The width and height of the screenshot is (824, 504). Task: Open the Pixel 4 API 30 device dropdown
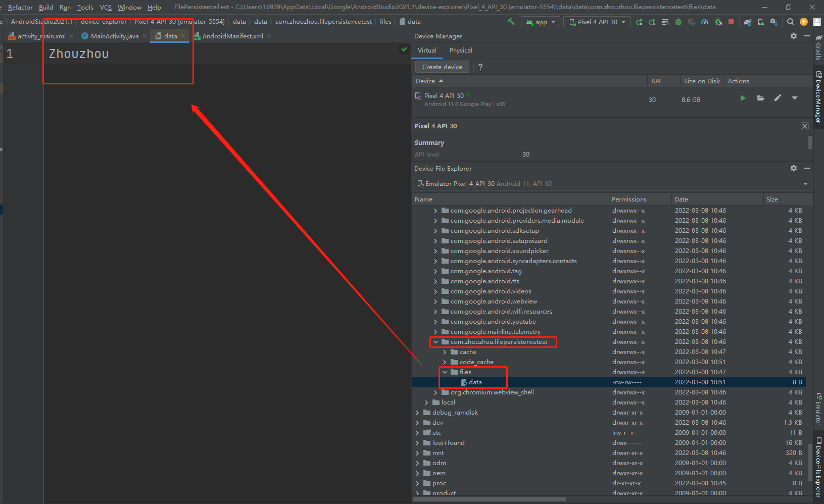click(597, 22)
